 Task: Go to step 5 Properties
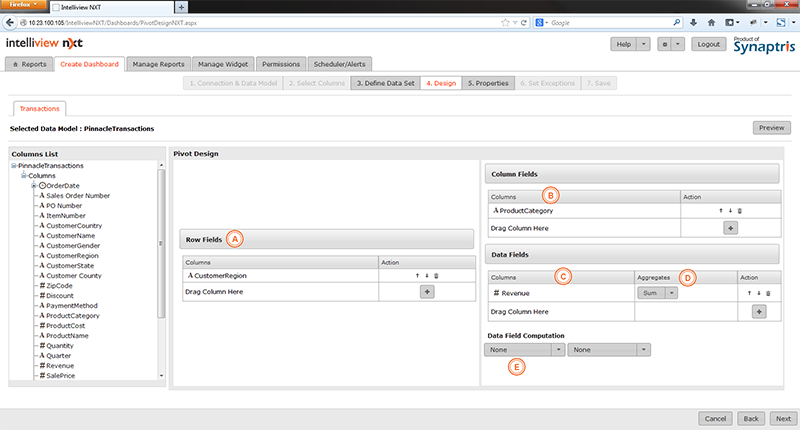tap(488, 83)
